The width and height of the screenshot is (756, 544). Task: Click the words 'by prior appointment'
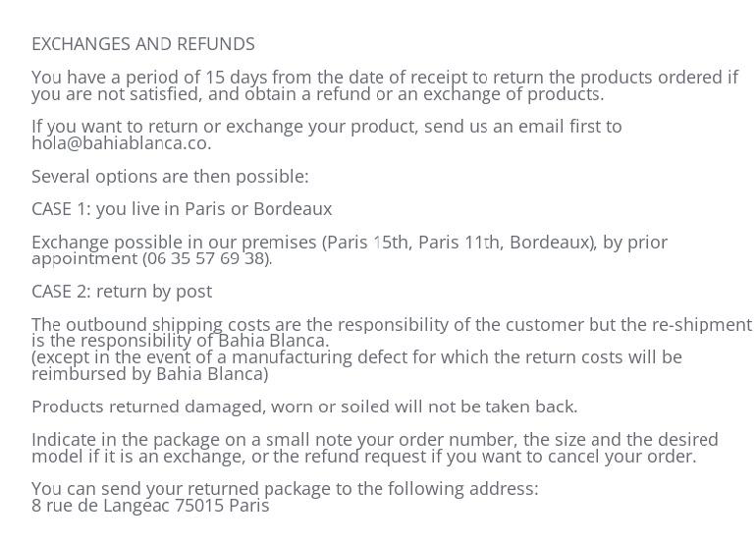click(x=635, y=243)
